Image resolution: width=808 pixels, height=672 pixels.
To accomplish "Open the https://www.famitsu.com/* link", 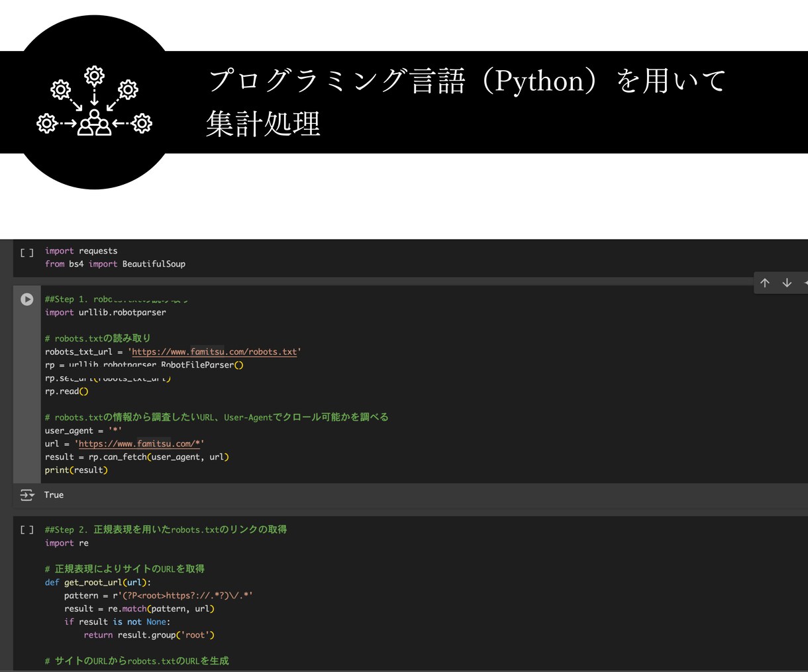I will pyautogui.click(x=139, y=444).
